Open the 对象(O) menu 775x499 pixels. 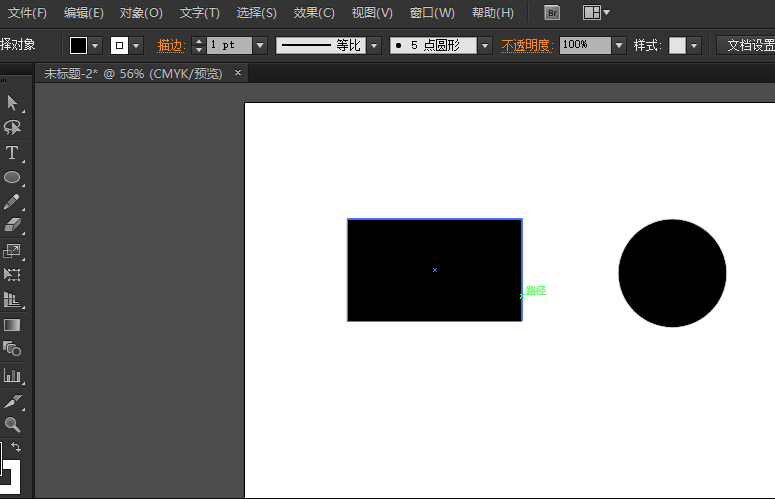click(141, 13)
